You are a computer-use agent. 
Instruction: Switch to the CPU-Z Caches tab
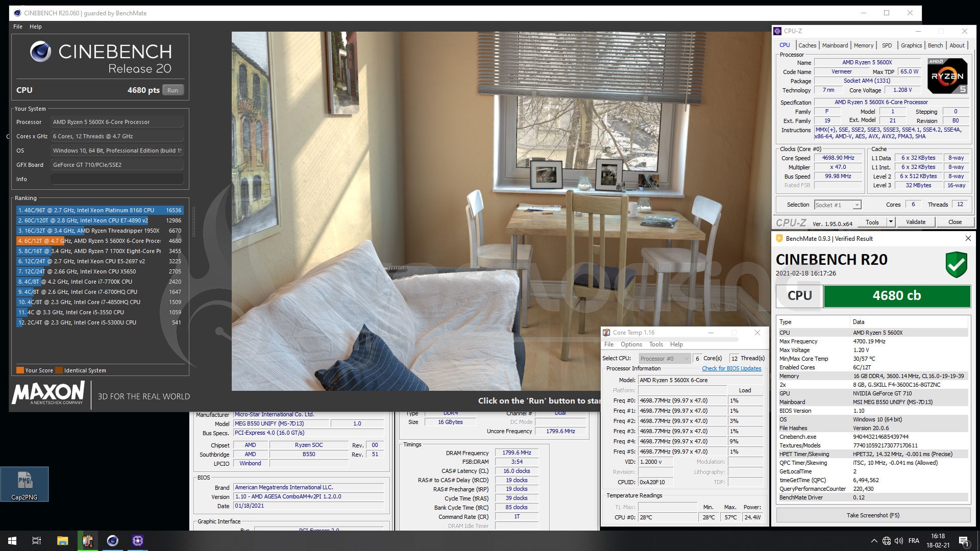pos(807,45)
